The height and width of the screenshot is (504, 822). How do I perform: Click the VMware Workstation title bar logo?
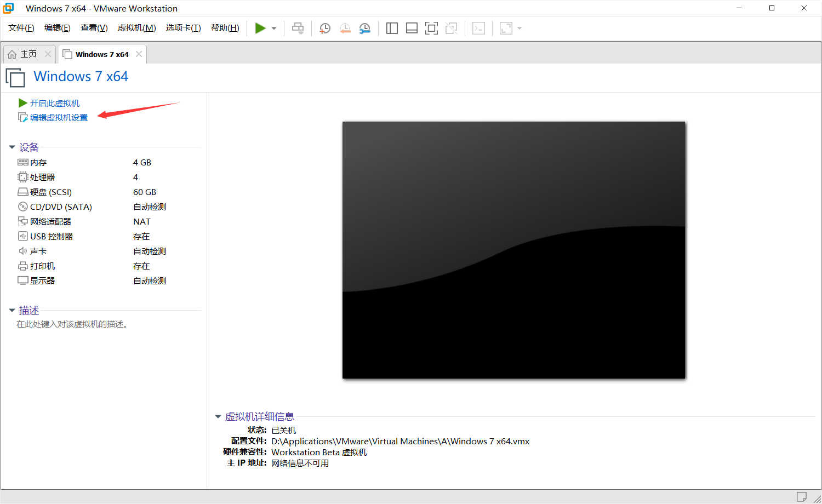(x=8, y=8)
